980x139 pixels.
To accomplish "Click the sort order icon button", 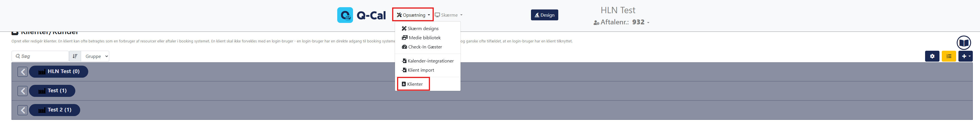I will tap(75, 56).
